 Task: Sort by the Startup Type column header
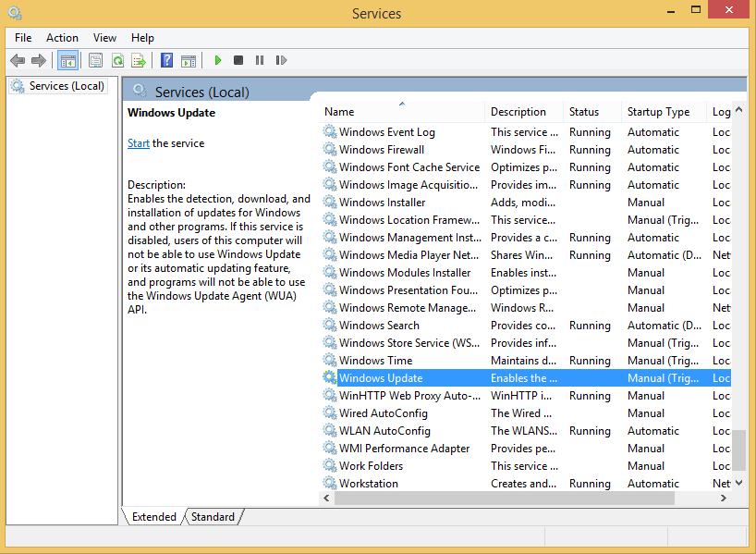[664, 112]
